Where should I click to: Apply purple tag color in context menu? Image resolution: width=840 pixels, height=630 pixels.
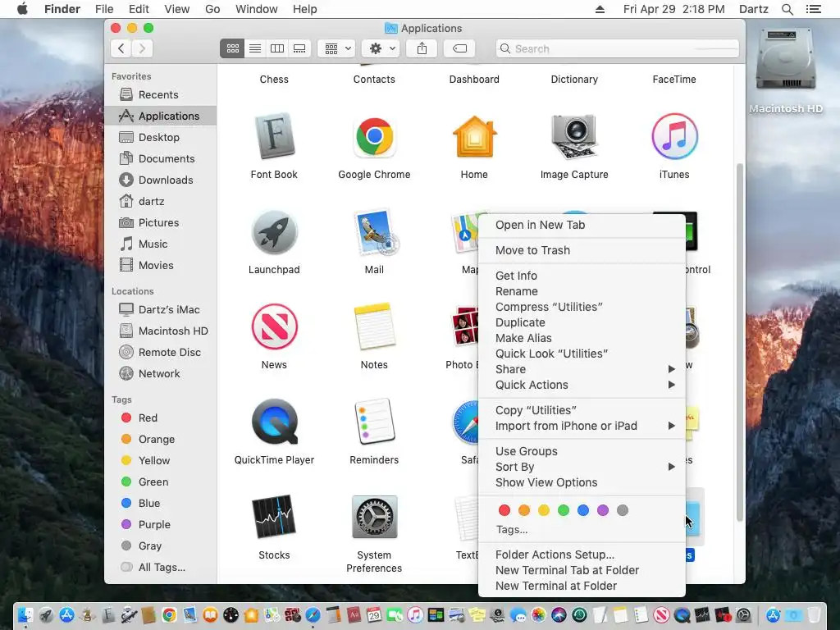coord(603,510)
